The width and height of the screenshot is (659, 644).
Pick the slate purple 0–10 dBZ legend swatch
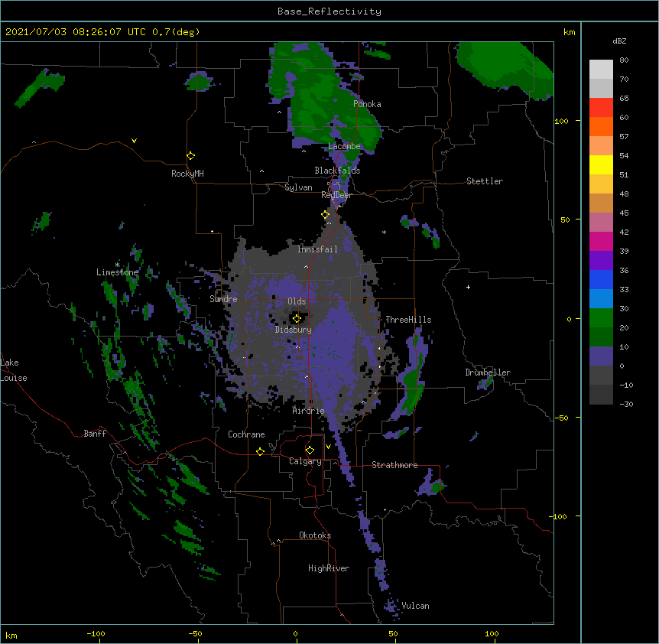click(601, 356)
